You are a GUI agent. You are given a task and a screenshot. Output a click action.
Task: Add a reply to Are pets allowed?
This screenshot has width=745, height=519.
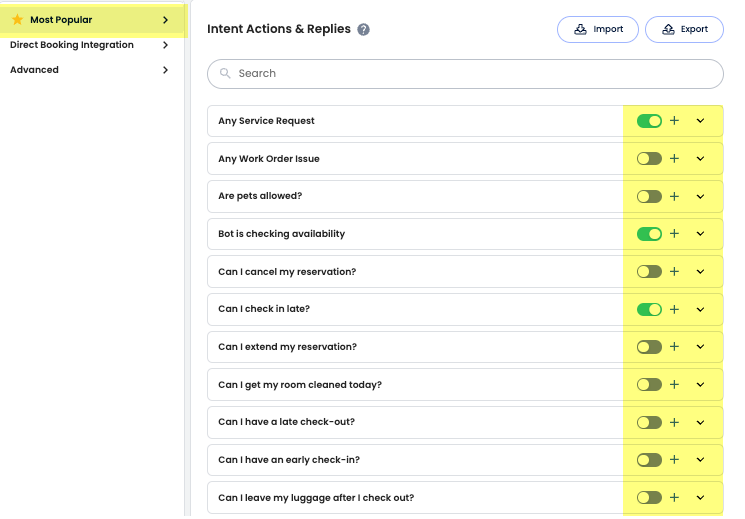point(674,196)
